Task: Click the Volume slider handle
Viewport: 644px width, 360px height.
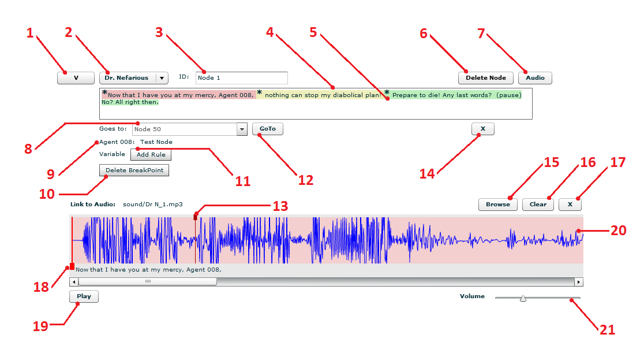Action: click(523, 298)
